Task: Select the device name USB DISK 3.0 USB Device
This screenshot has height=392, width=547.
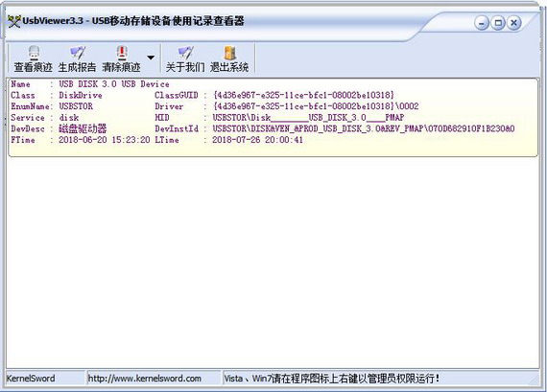Action: click(x=114, y=84)
